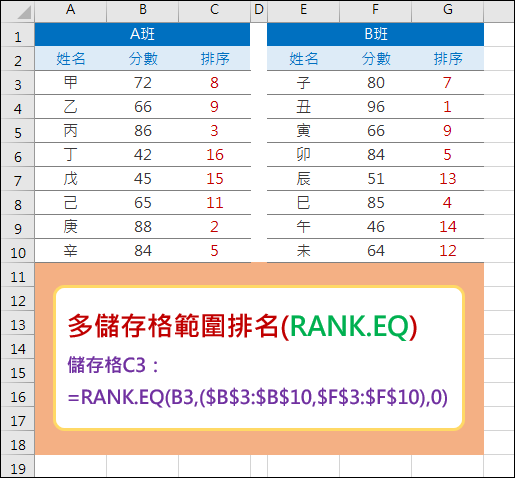Image resolution: width=515 pixels, height=478 pixels.
Task: Select score cell 45
Action: point(143,179)
